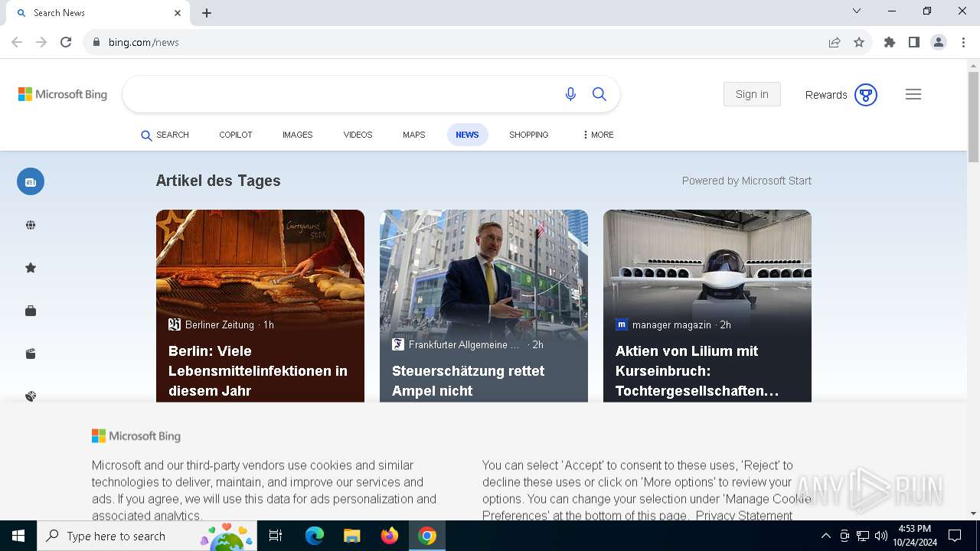Image resolution: width=980 pixels, height=551 pixels.
Task: Select the top news feed sidebar icon
Action: pos(31,181)
